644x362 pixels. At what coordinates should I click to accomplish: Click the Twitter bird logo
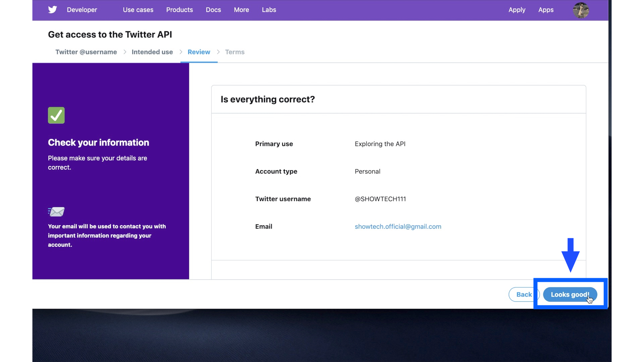click(x=52, y=10)
